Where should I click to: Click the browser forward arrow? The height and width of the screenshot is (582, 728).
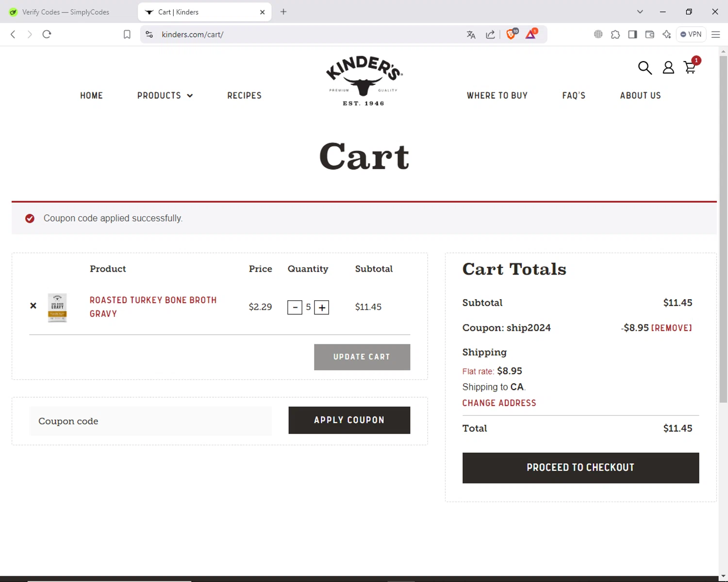click(x=30, y=34)
